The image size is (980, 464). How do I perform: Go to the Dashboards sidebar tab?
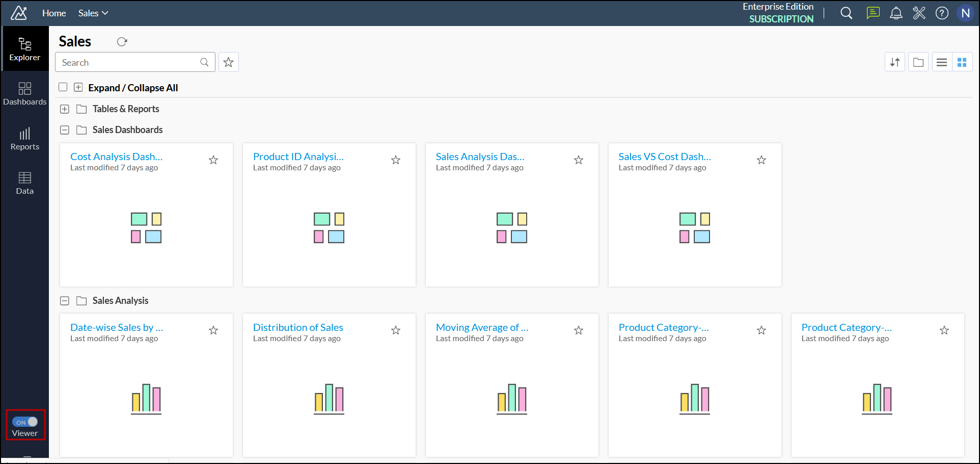point(24,94)
